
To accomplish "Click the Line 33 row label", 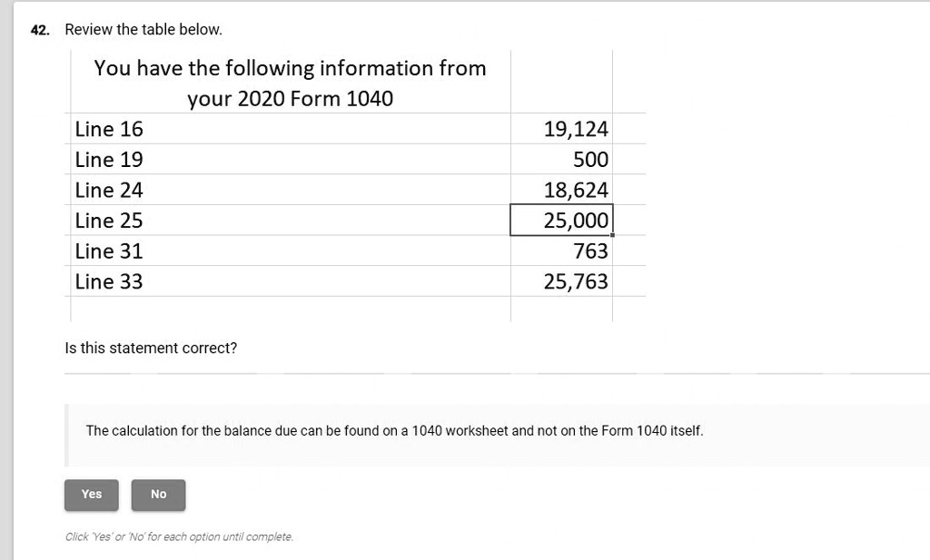I will tap(109, 281).
